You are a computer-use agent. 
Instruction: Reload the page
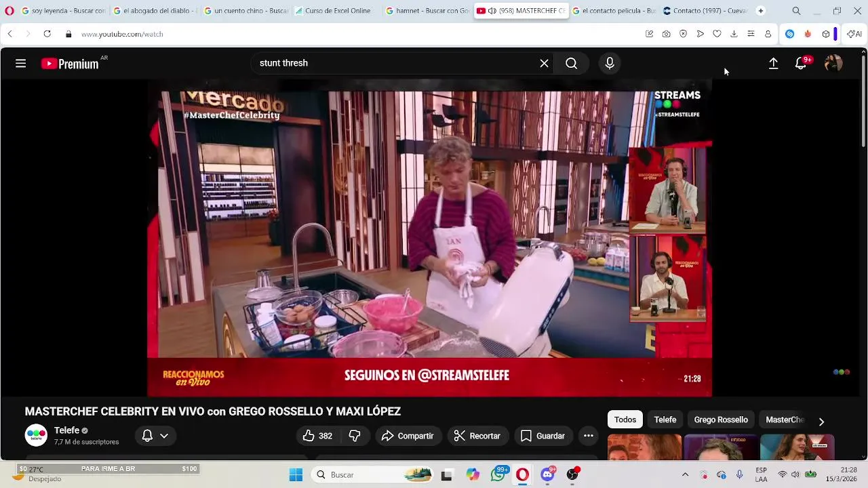47,34
